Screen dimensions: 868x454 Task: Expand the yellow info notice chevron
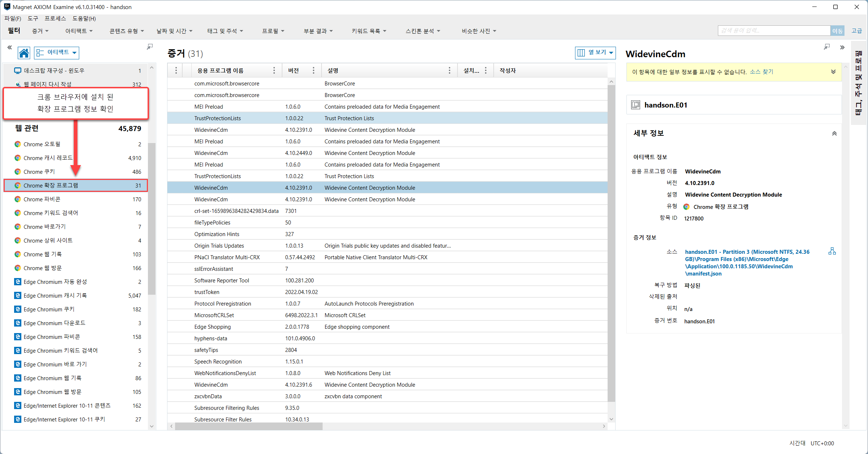point(833,72)
